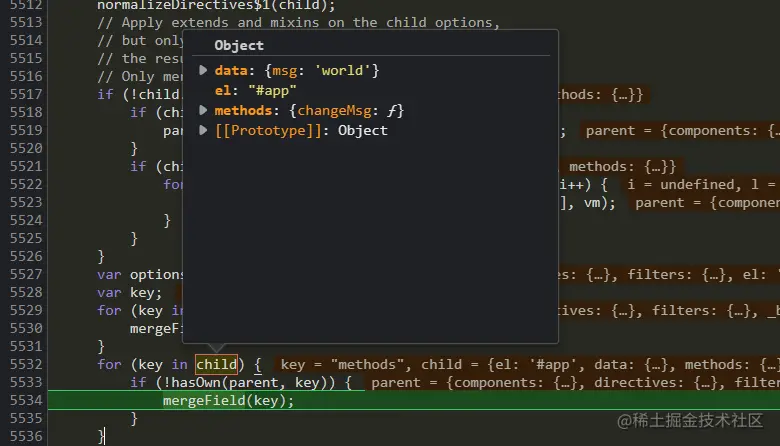Click normalizeDirectives$1(child); on line 5512

[216, 6]
